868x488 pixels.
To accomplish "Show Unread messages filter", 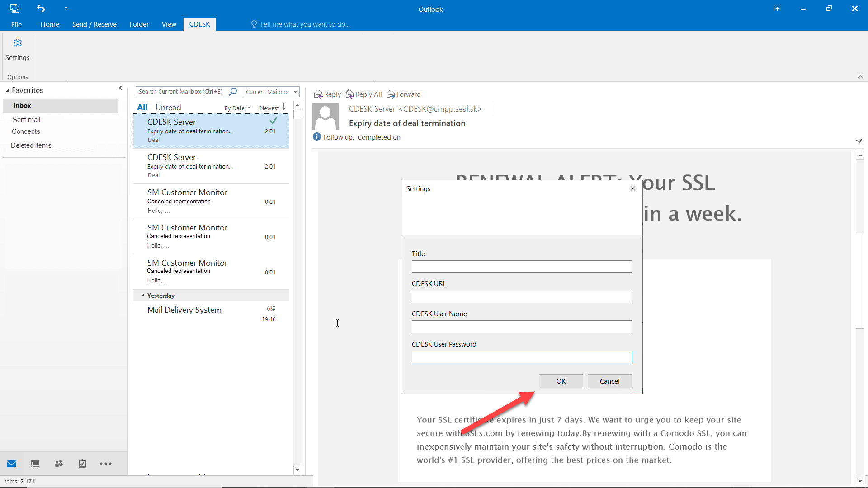I will (168, 108).
